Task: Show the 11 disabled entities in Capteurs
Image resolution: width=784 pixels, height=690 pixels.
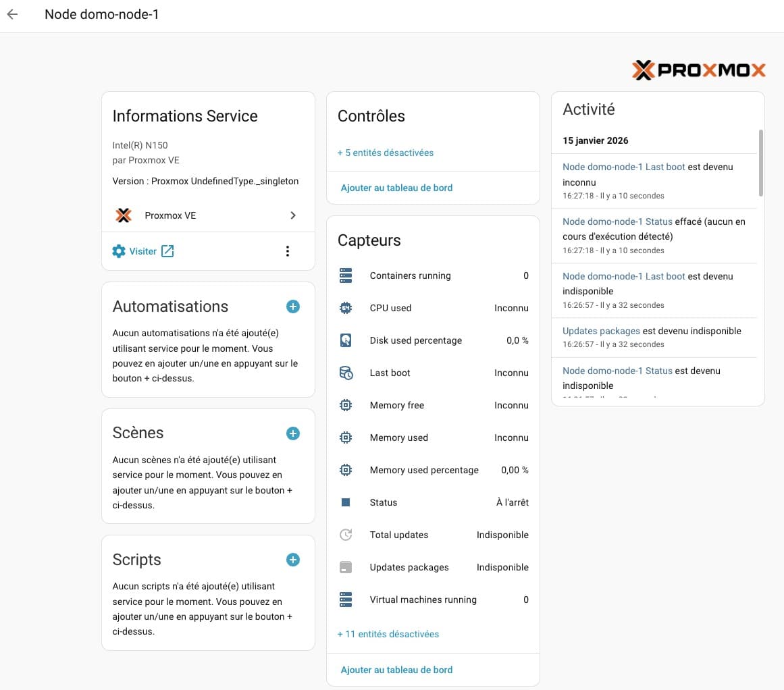Action: pyautogui.click(x=388, y=634)
